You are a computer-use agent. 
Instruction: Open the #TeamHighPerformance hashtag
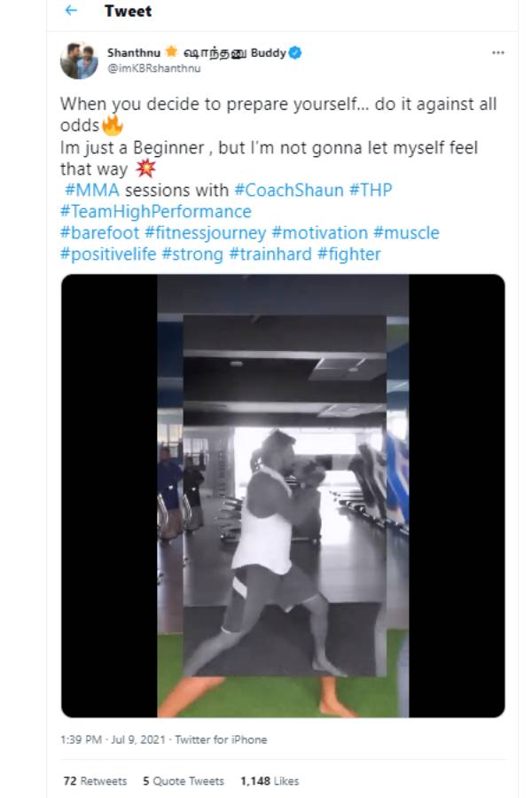coord(156,212)
